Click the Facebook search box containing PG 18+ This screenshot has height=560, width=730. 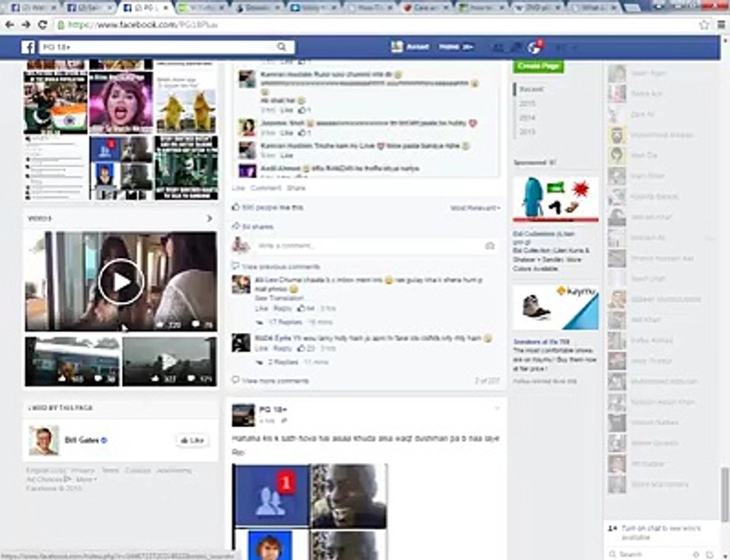click(x=167, y=47)
